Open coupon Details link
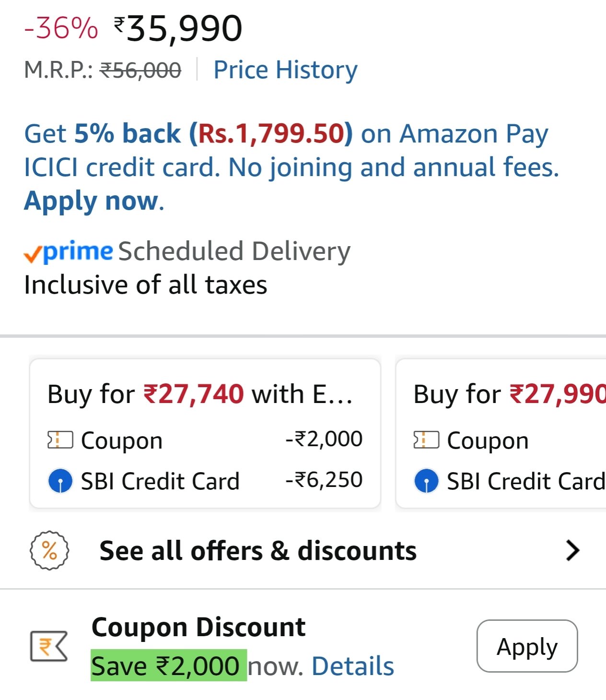The width and height of the screenshot is (606, 700). pos(353,666)
